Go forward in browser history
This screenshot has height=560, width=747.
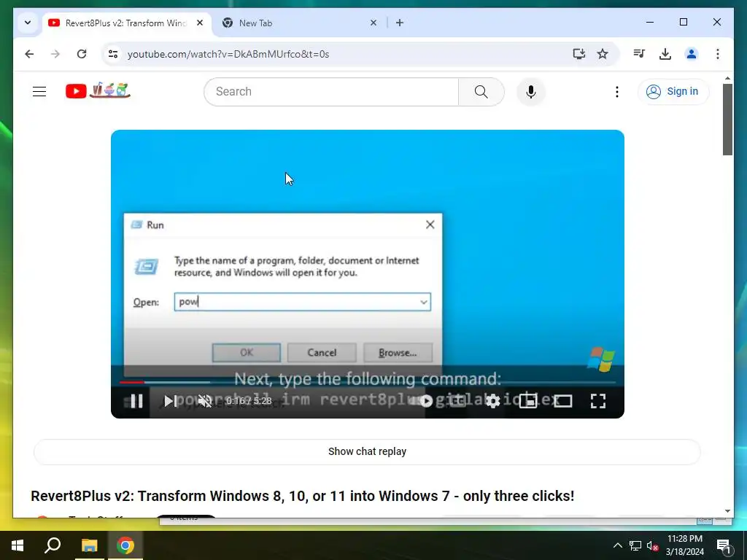click(55, 54)
